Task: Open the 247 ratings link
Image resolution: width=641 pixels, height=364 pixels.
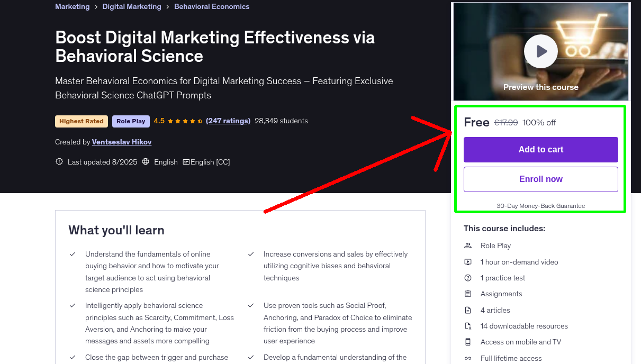Action: (x=228, y=121)
